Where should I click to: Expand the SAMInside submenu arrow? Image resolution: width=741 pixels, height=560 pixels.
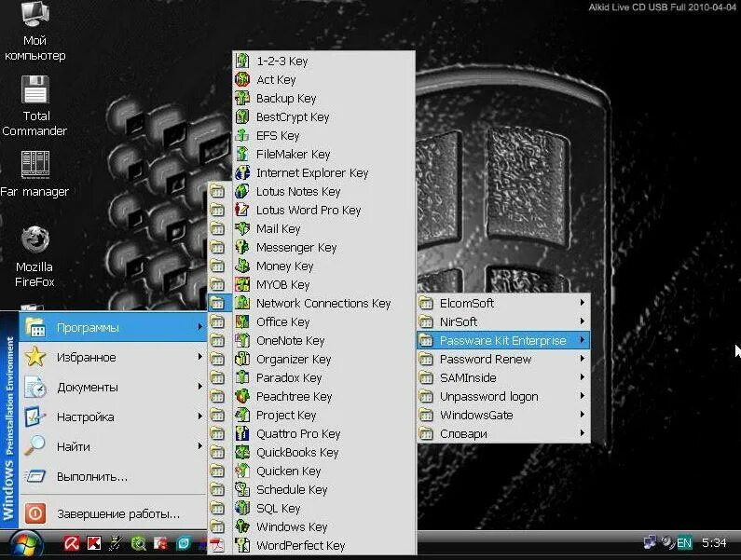point(583,377)
